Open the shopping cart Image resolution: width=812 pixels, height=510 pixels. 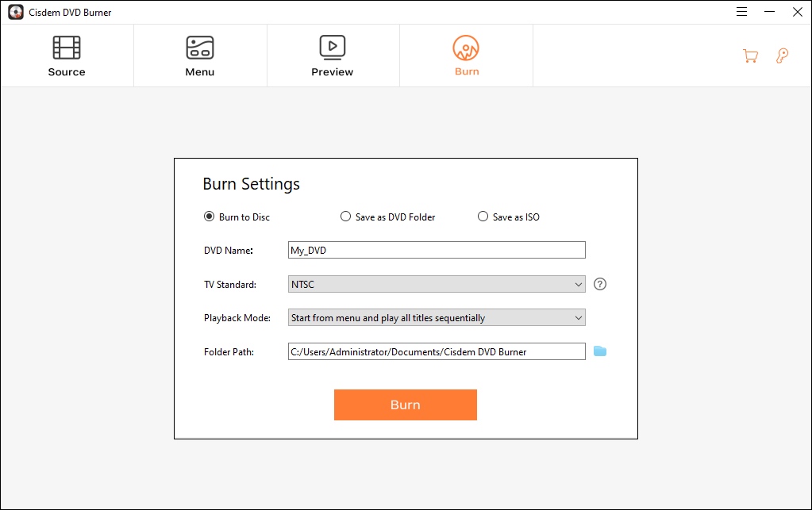pos(749,56)
